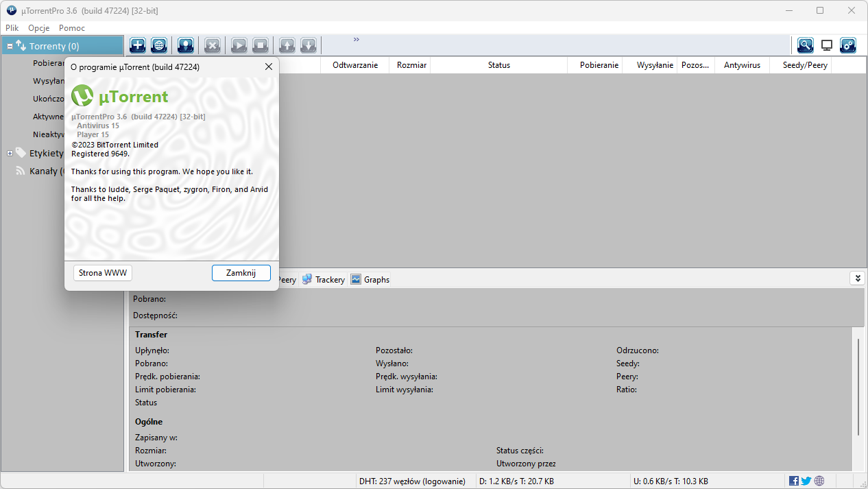Toggle detail pane with double-chevron button

pos(857,278)
